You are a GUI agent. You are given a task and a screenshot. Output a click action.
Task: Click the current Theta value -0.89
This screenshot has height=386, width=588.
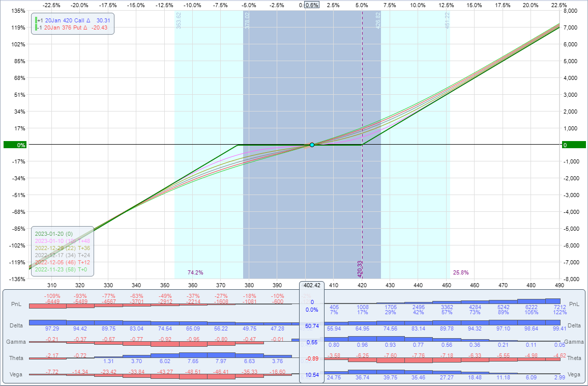coord(312,359)
